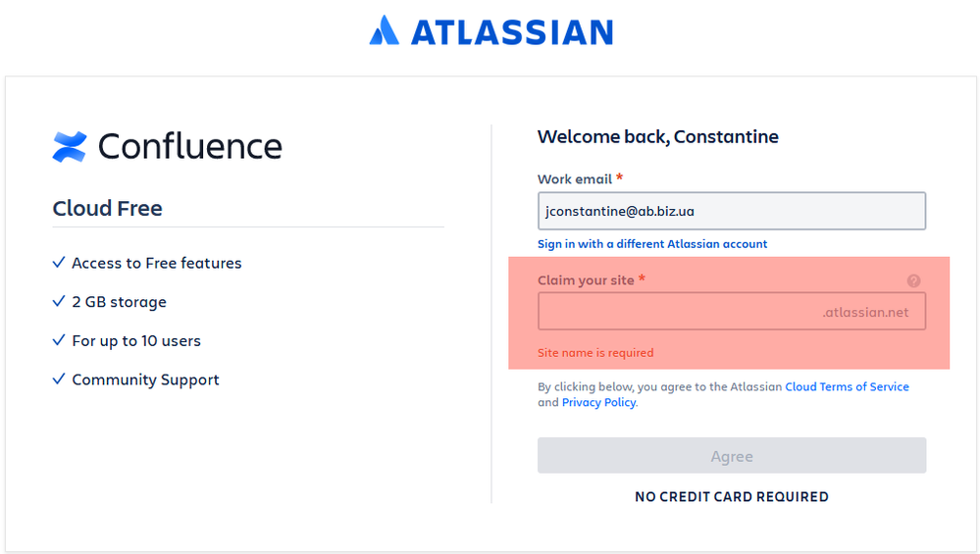Focus the Work email input field
Viewport: 980px width, 554px height.
coord(731,211)
